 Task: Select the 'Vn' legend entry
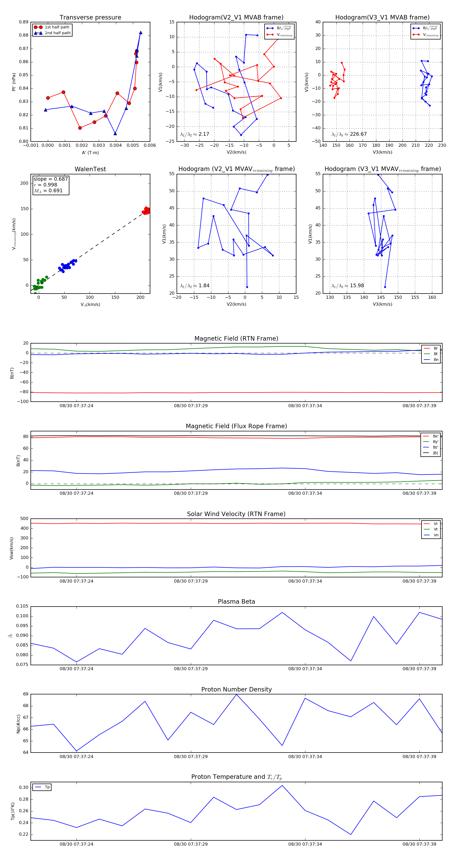coord(431,535)
